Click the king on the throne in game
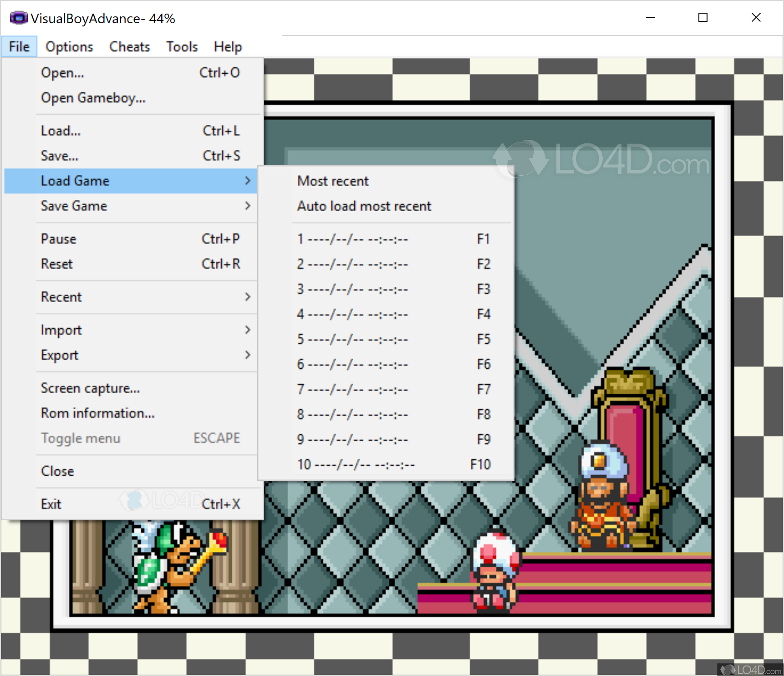 (x=600, y=496)
